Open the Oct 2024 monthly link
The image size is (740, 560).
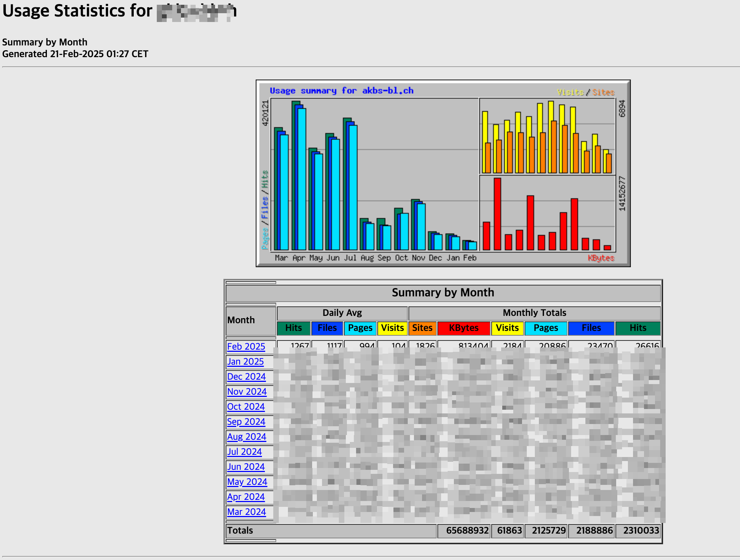245,406
